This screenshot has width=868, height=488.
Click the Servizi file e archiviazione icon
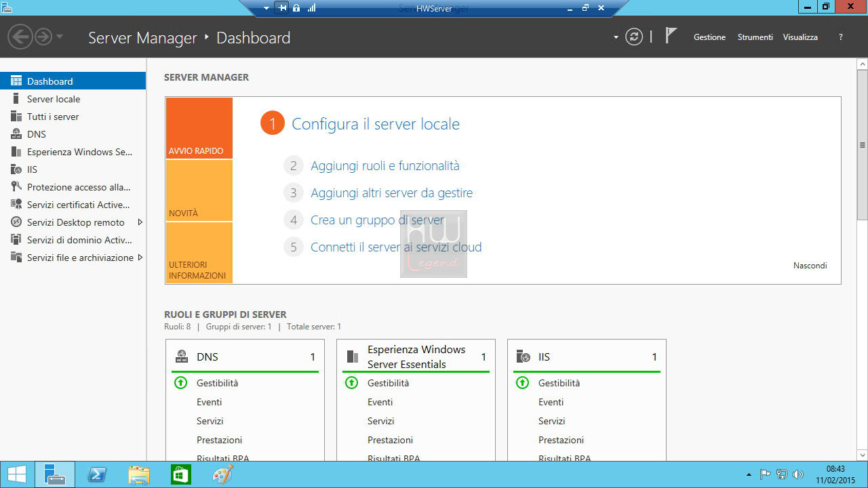[16, 258]
